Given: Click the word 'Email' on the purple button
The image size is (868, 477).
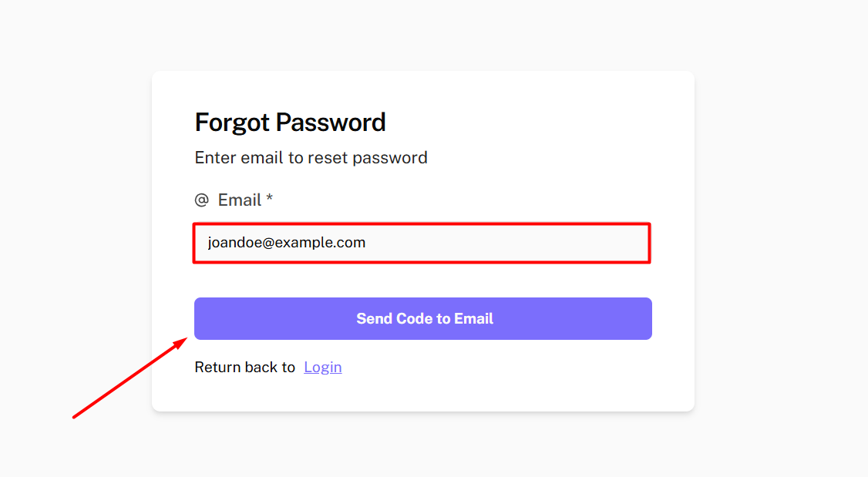Looking at the screenshot, I should coord(473,319).
